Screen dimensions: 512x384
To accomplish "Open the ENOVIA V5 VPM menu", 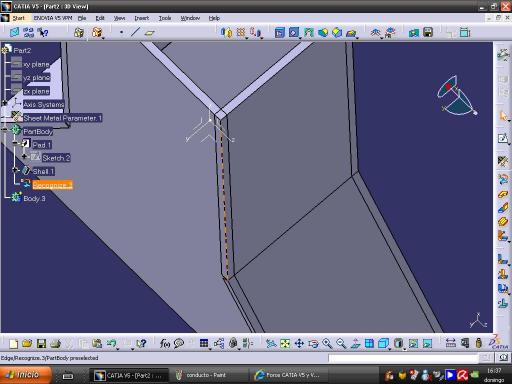I will point(53,18).
